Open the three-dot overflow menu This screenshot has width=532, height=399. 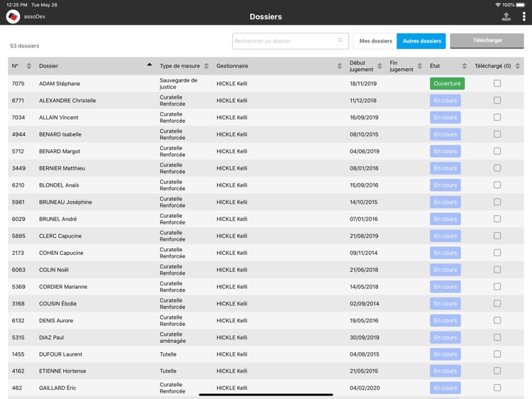point(524,16)
